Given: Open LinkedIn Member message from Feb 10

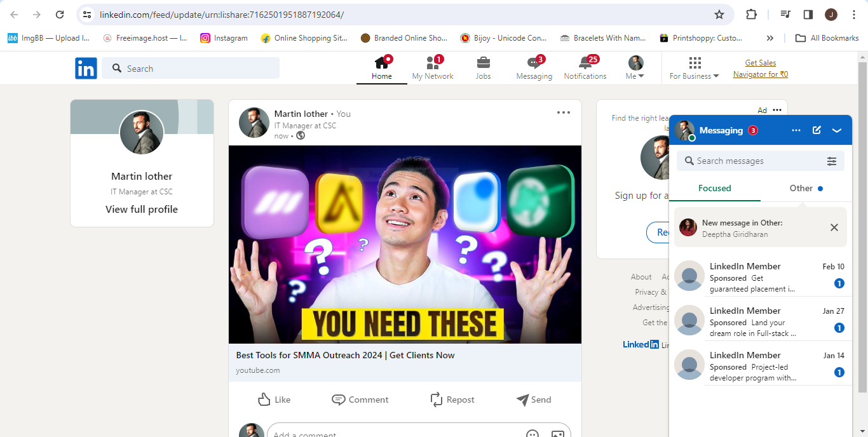Looking at the screenshot, I should point(761,278).
